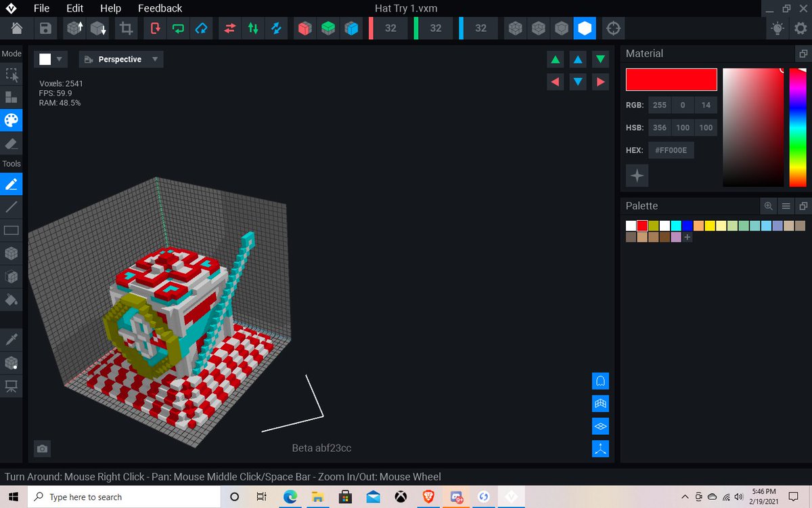Viewport: 812px width, 508px height.
Task: Open the Perspective camera dropdown
Action: 121,59
